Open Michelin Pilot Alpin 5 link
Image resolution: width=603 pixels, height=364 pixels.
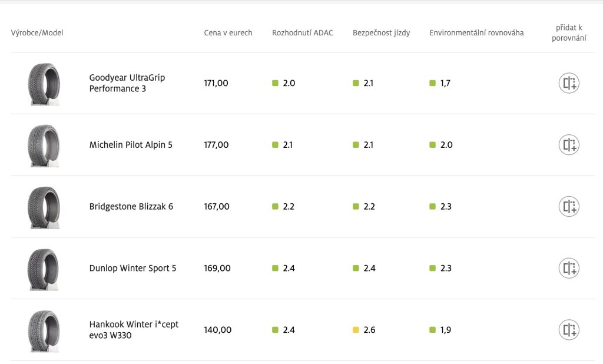[131, 145]
